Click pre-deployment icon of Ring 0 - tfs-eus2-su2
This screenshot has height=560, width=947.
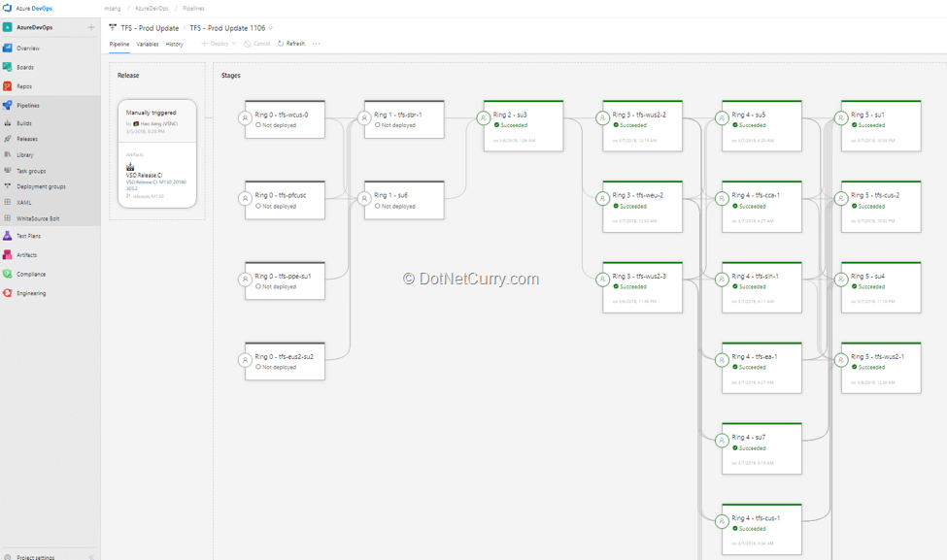click(245, 360)
